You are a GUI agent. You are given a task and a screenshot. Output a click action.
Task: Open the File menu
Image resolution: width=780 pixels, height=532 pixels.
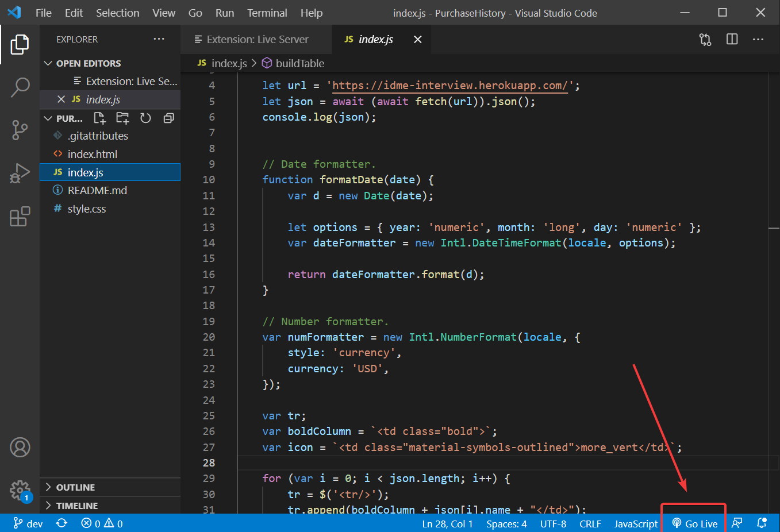44,13
